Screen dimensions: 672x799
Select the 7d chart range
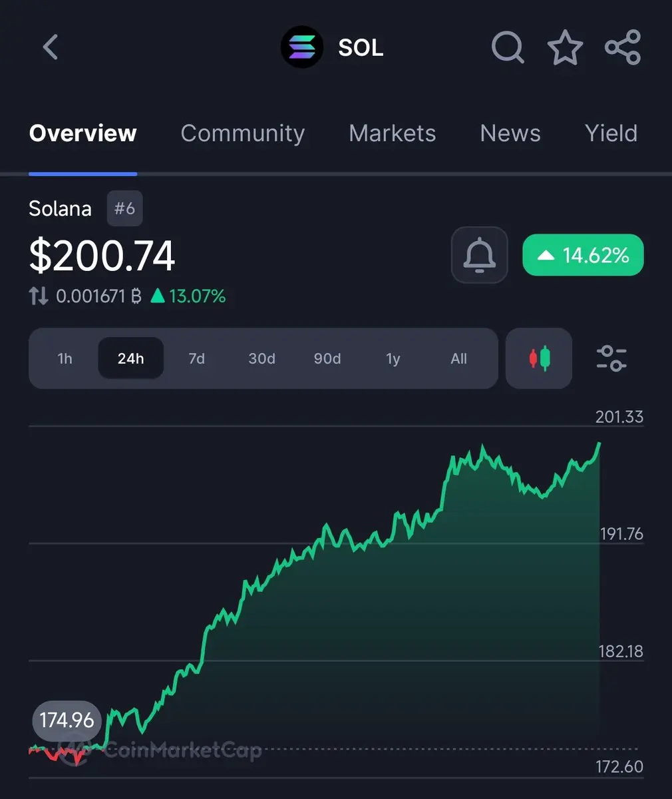click(x=196, y=358)
